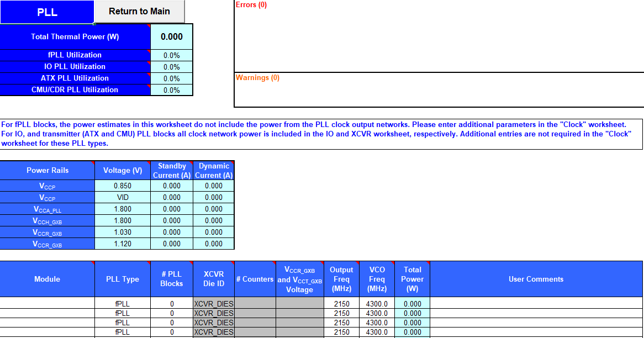The height and width of the screenshot is (338, 644).
Task: Click the 1.800 voltage in VCCA_PLL row
Action: click(123, 209)
